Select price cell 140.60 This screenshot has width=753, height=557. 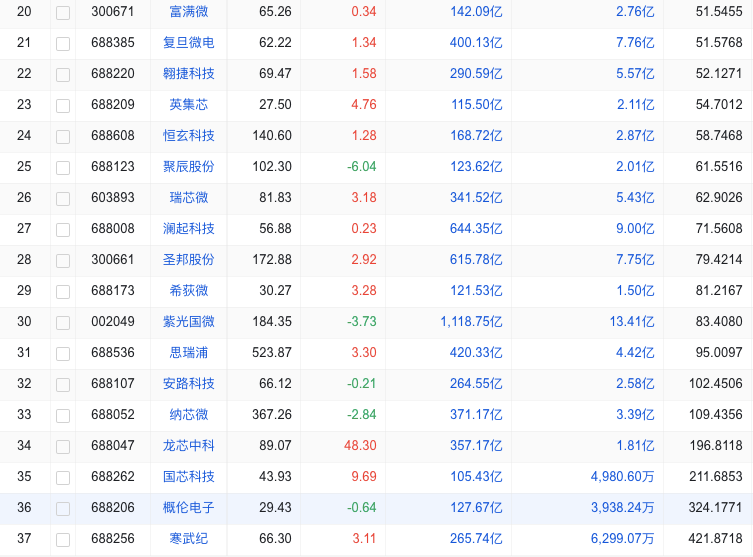coord(272,135)
